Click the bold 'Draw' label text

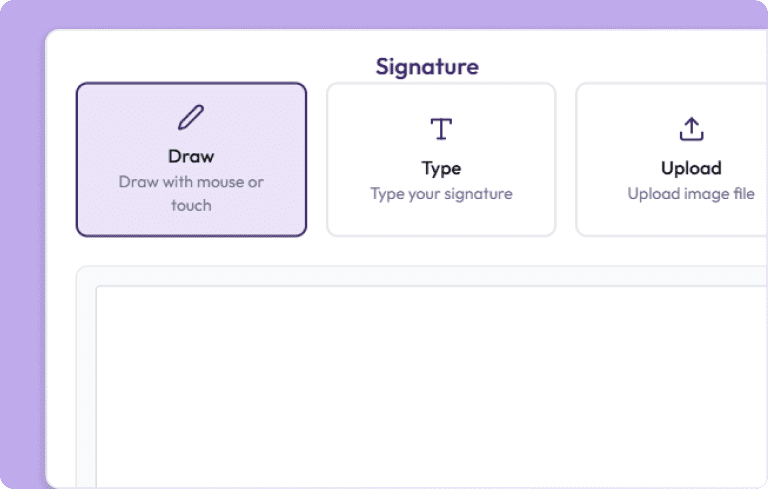[x=191, y=157]
